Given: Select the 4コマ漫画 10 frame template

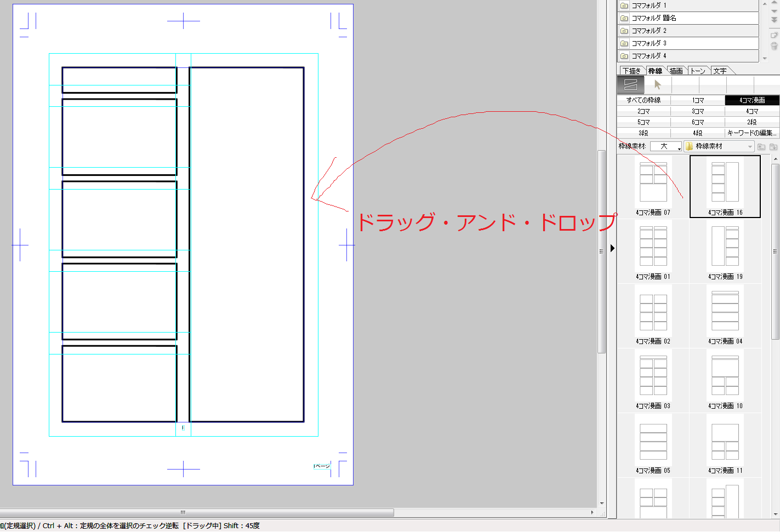Looking at the screenshot, I should 725,380.
